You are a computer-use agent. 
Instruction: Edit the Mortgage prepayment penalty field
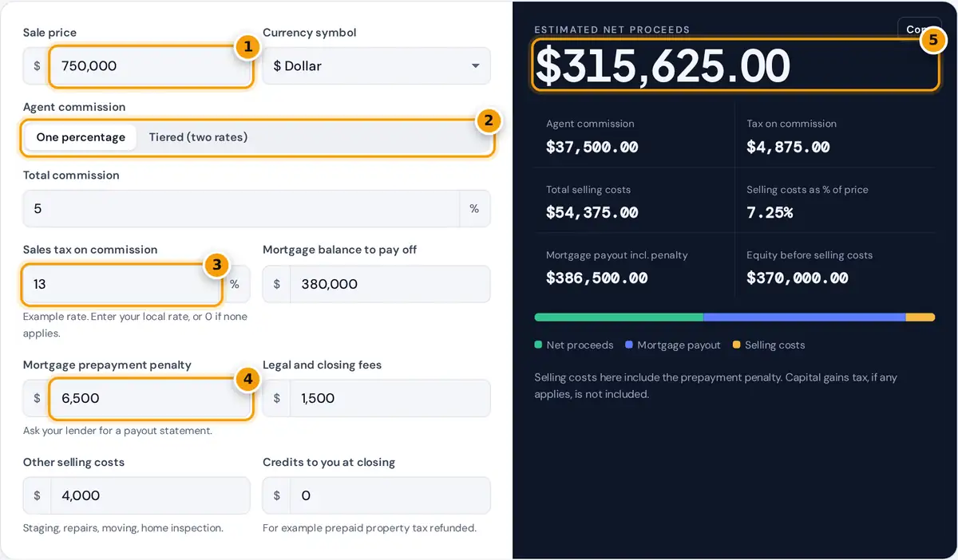coord(151,399)
